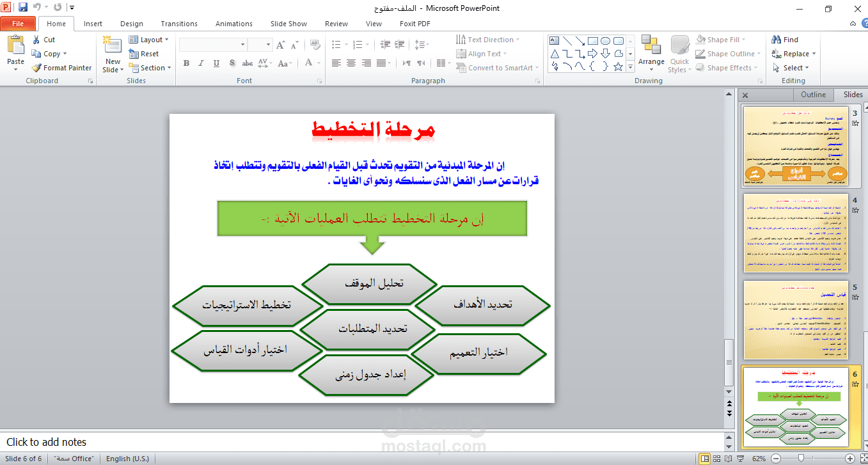
Task: Pick the rectangle shape in the gallery
Action: click(593, 40)
